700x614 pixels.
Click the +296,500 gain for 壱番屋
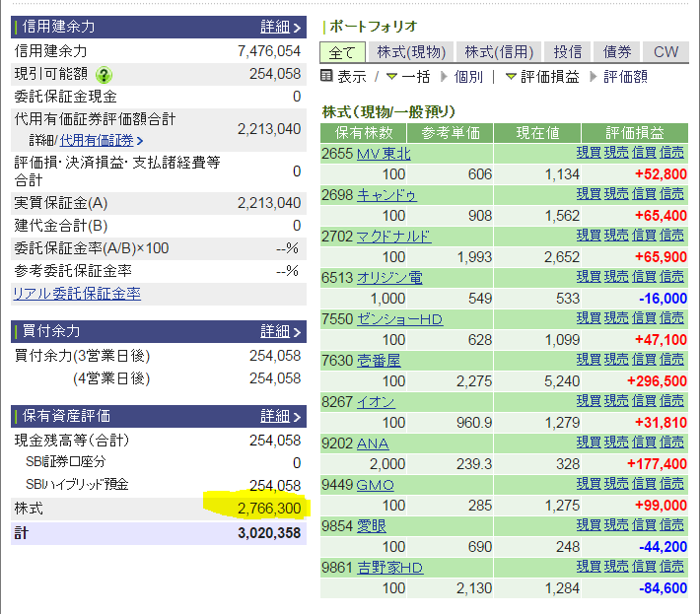click(x=657, y=381)
